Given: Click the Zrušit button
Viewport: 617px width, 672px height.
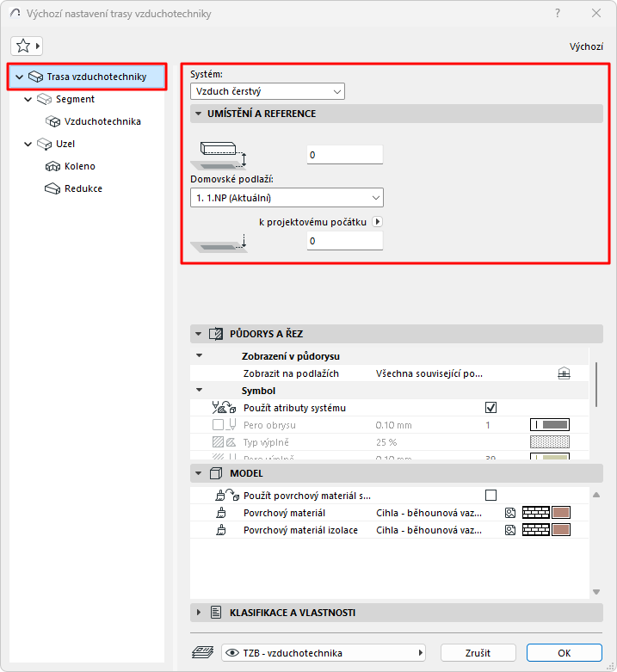Looking at the screenshot, I should [478, 653].
